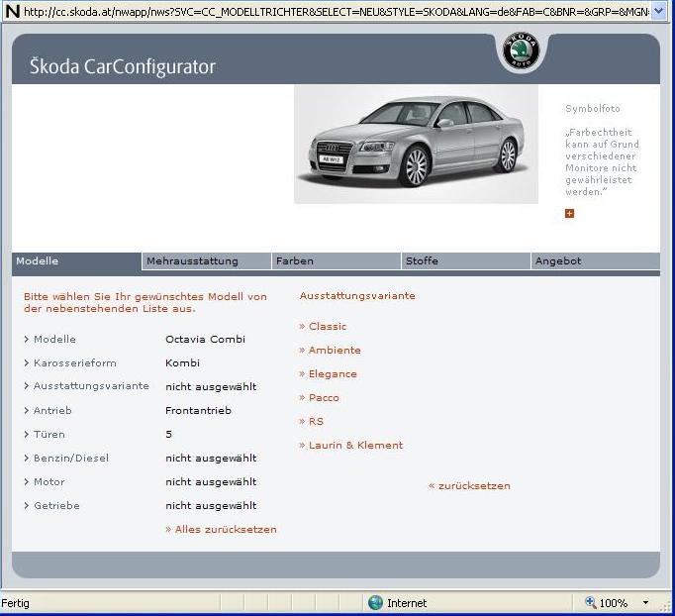This screenshot has height=616, width=675.
Task: Click the zoom magnifier icon in status bar
Action: pos(591,602)
